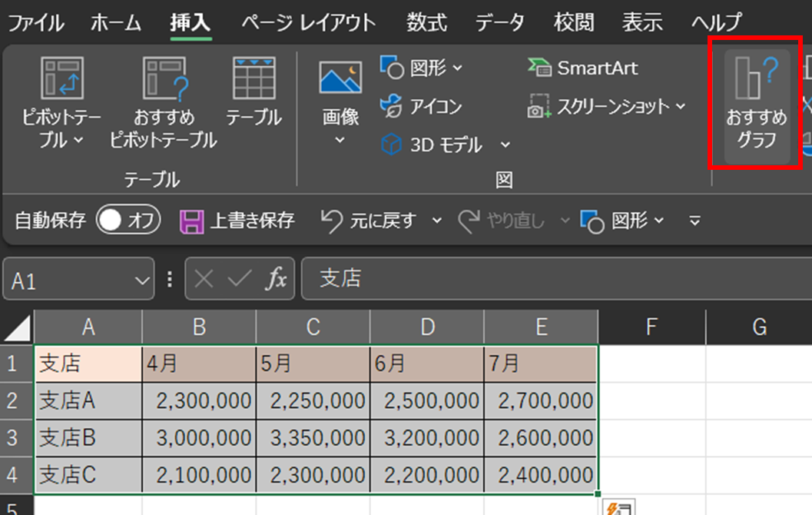Switch to the データ (Data) tab
The height and width of the screenshot is (515, 812).
click(500, 23)
